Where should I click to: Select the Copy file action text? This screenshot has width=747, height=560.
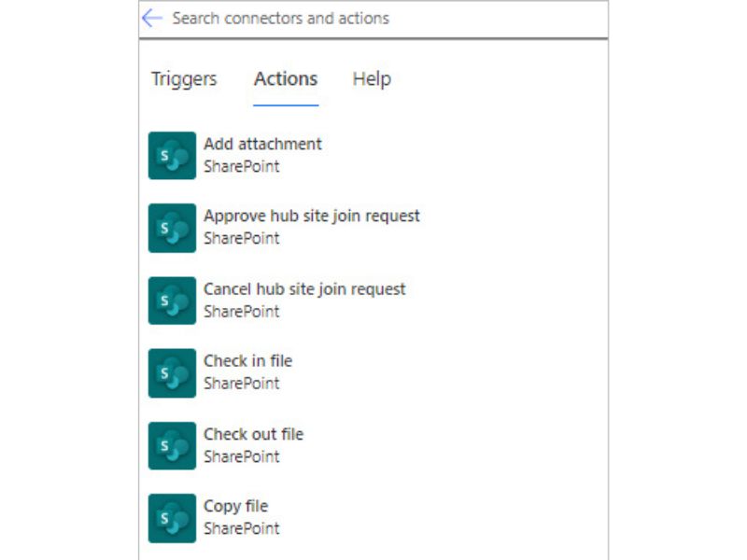coord(235,506)
